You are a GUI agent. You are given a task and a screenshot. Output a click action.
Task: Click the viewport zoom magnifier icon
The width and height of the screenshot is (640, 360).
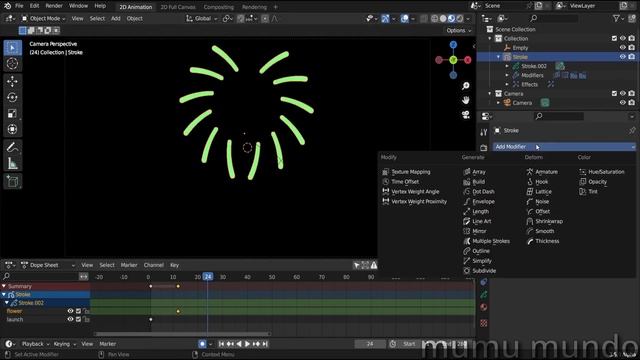point(465,86)
